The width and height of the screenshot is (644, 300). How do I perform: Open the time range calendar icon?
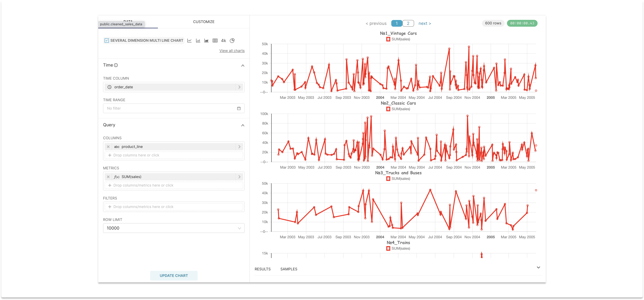point(239,108)
